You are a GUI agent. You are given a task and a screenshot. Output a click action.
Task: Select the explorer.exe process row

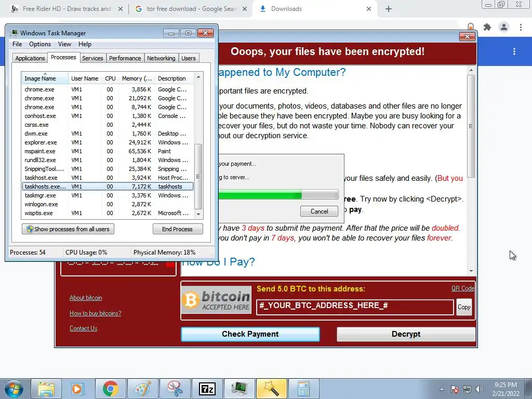tap(108, 142)
